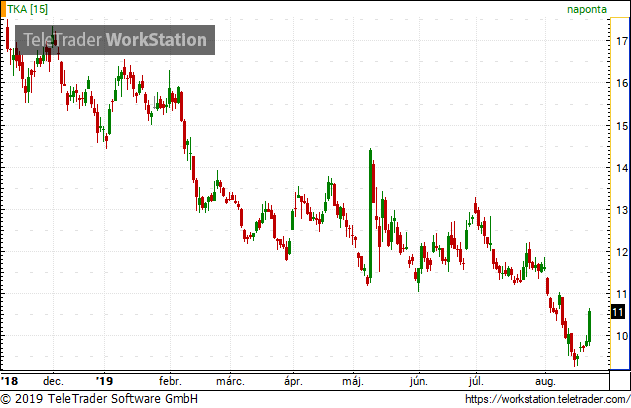The height and width of the screenshot is (408, 631).
Task: Click the 'dec.' date axis label
Action: 53,381
